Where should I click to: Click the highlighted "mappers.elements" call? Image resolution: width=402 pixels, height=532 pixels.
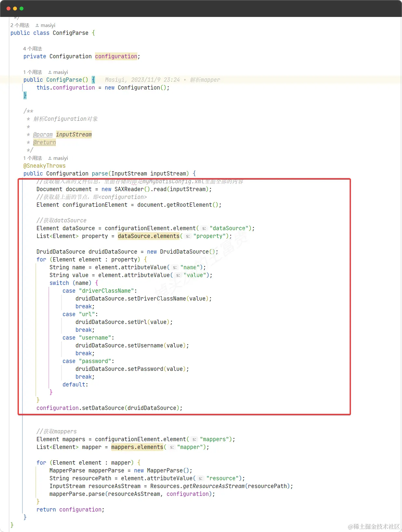(x=137, y=447)
